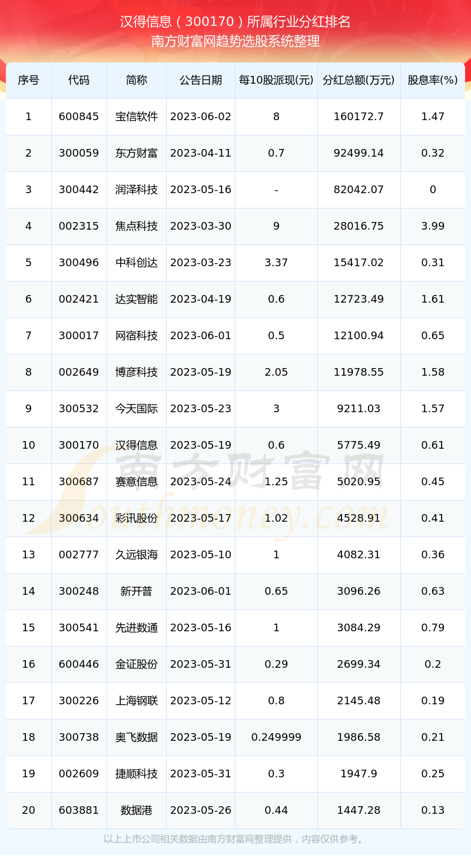
Task: Select the stock name 上海钢联
Action: coord(137,701)
